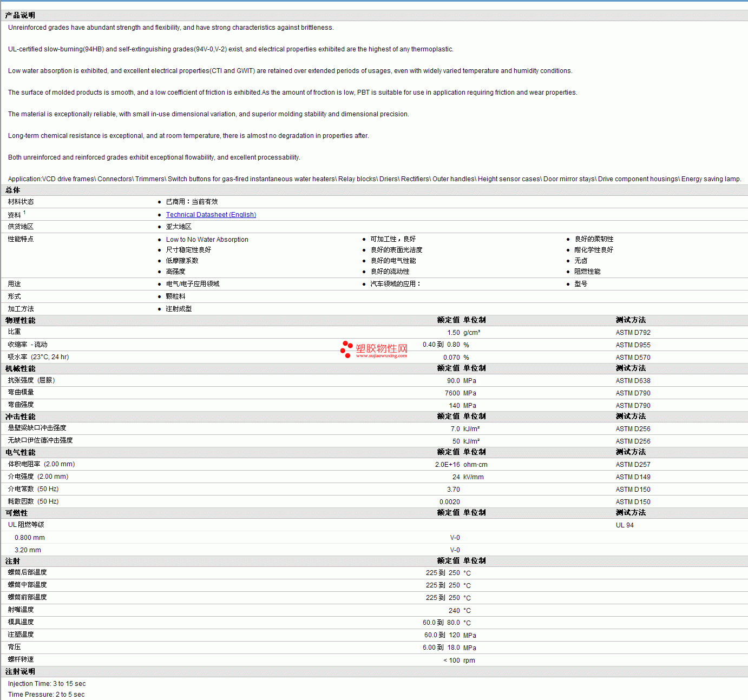
Task: Click the 良好的电气性能 feature
Action: click(x=393, y=261)
